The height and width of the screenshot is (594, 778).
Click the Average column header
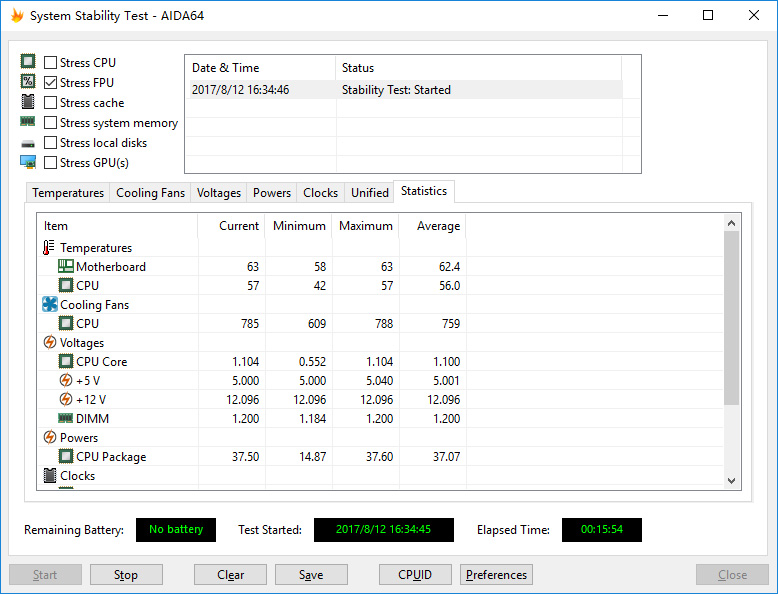point(432,226)
